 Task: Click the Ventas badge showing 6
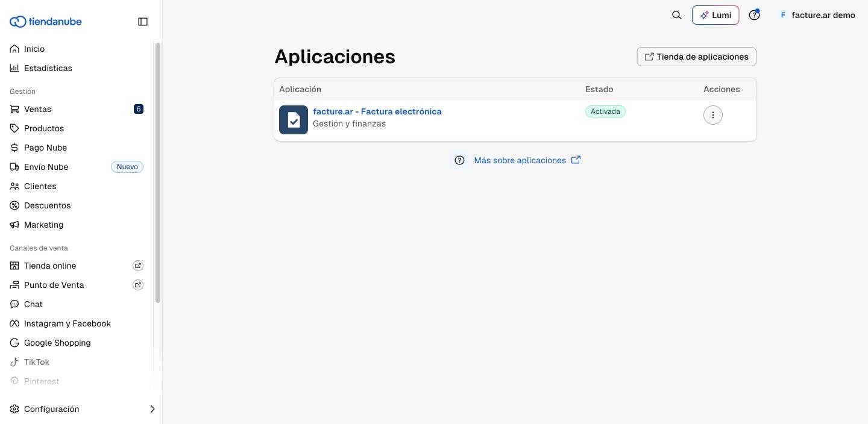pos(139,109)
